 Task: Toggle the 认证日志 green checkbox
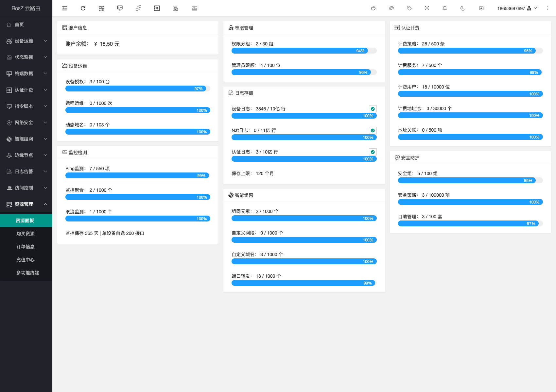(373, 152)
